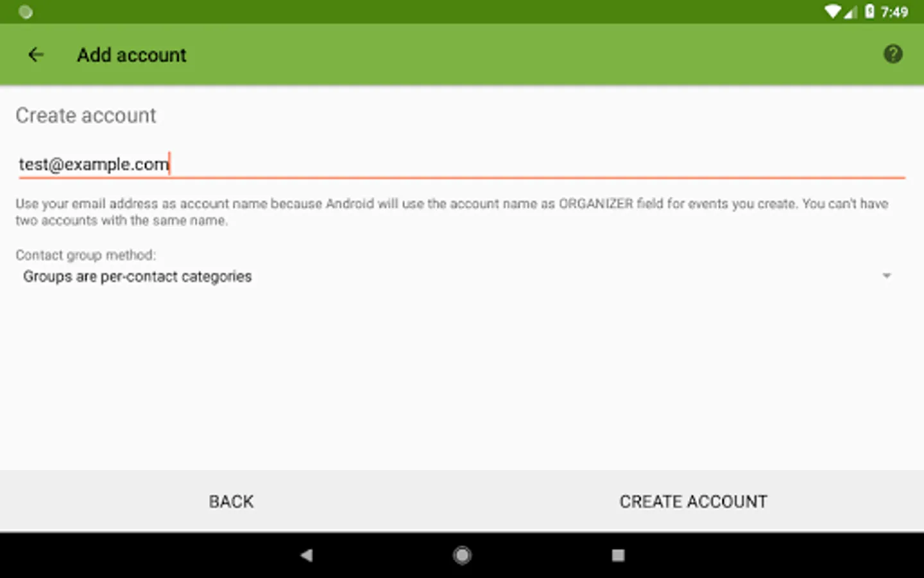Tap the CREATE ACCOUNT button
Image resolution: width=924 pixels, height=578 pixels.
[x=693, y=502]
